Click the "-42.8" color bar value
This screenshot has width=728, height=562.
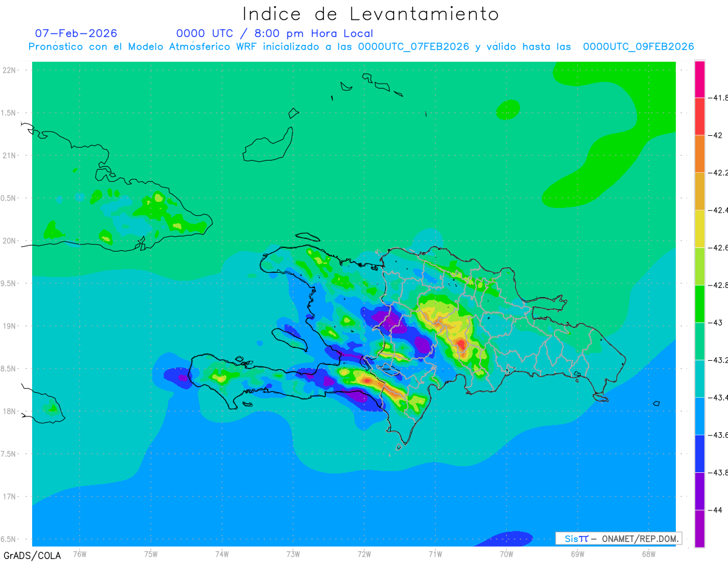[719, 286]
